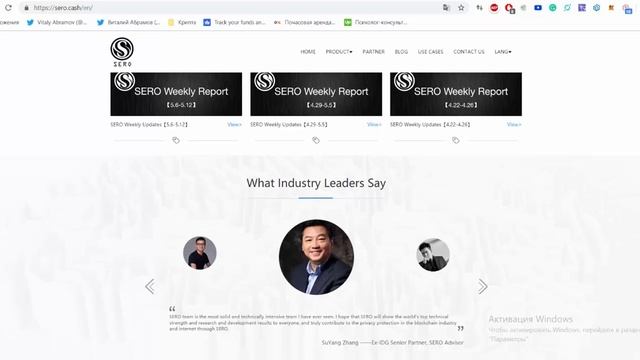Image resolution: width=640 pixels, height=360 pixels.
Task: Open the BLOG nav item
Action: [x=401, y=52]
